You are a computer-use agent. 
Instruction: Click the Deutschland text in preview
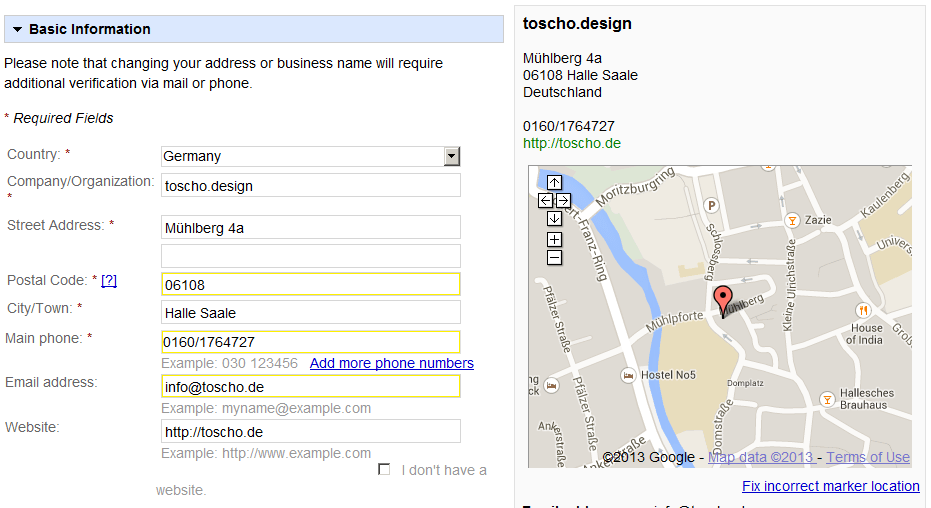tap(562, 93)
